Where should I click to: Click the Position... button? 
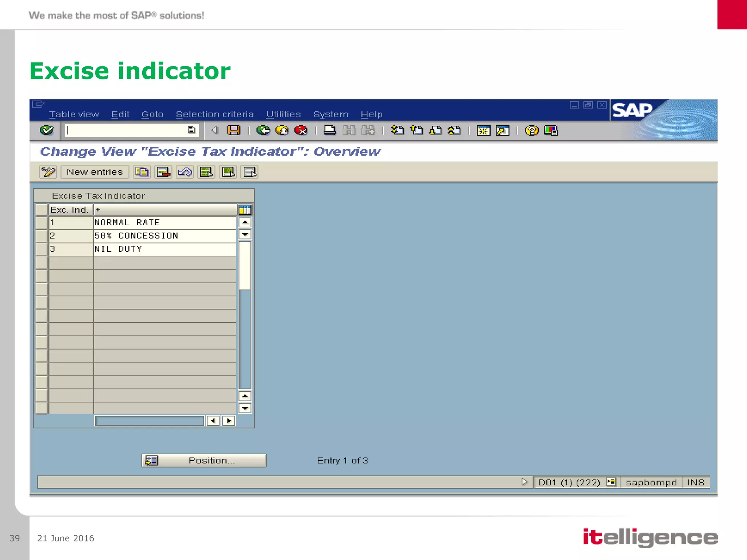tap(204, 460)
